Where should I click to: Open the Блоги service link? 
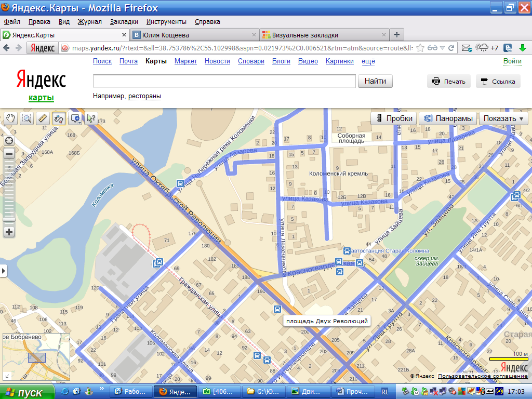[281, 61]
